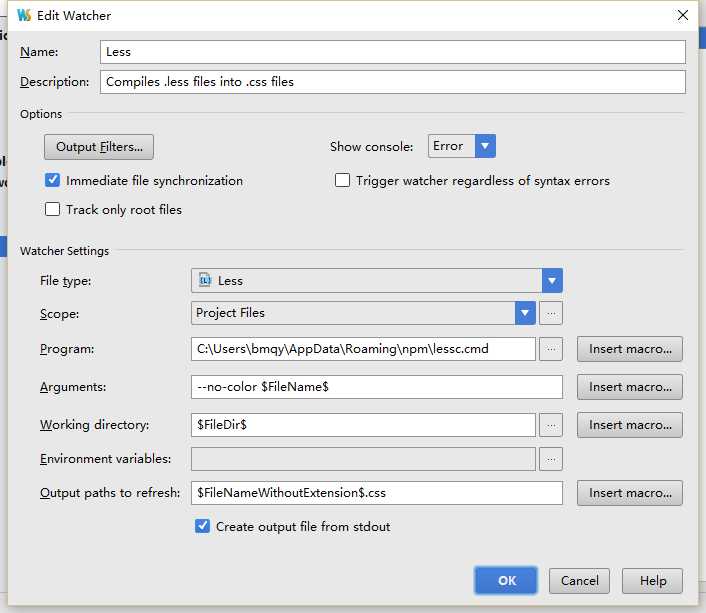Insert macro for Program field

(x=630, y=349)
